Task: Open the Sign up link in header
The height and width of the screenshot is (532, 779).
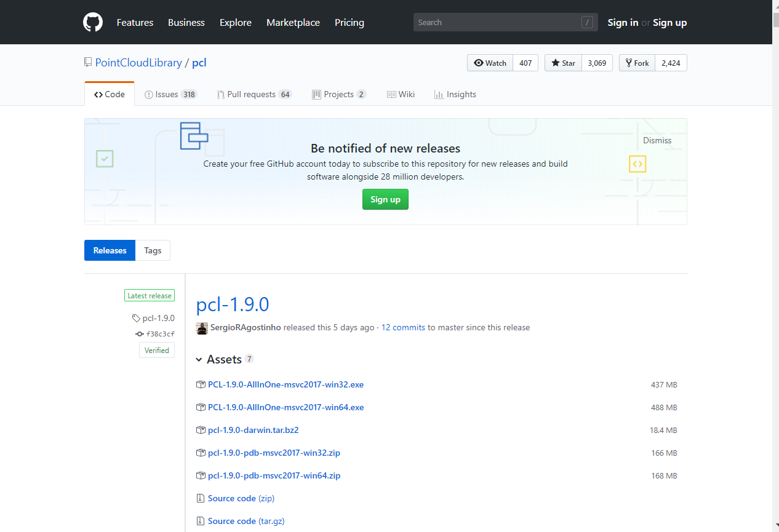Action: tap(669, 22)
